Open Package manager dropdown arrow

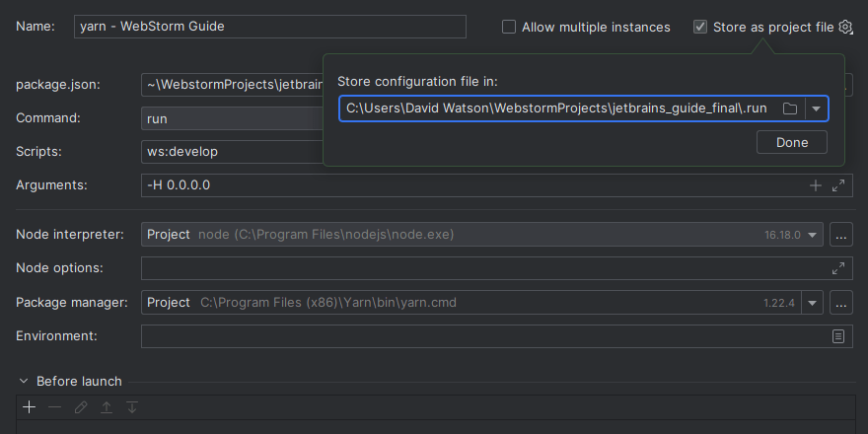pos(812,303)
